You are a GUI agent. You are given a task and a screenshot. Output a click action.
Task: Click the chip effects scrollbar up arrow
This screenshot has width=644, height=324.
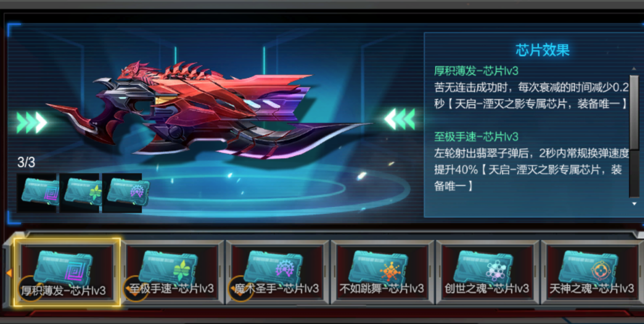[634, 69]
